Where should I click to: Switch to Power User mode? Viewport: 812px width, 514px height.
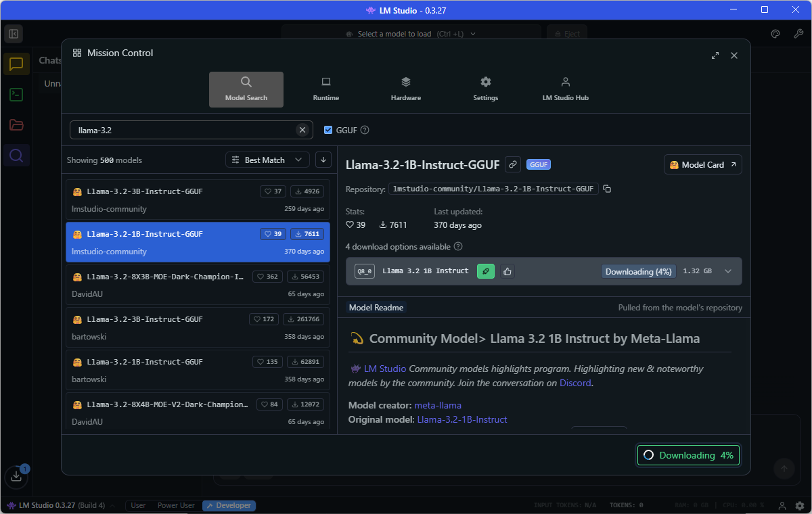coord(176,505)
